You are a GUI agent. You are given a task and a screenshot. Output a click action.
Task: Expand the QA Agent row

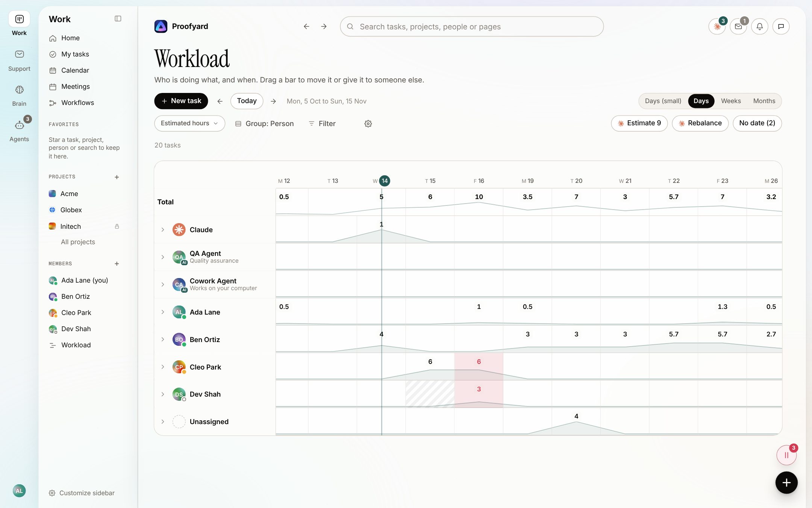click(x=163, y=257)
